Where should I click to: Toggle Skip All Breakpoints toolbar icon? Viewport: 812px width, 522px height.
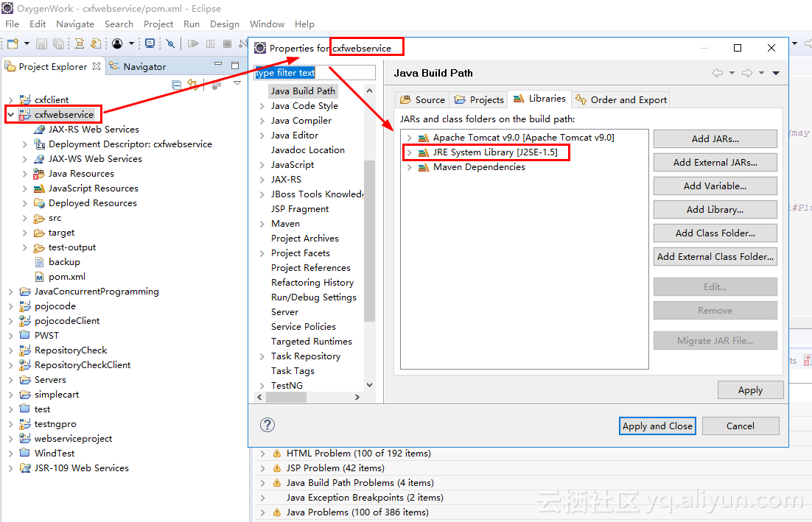tap(170, 44)
